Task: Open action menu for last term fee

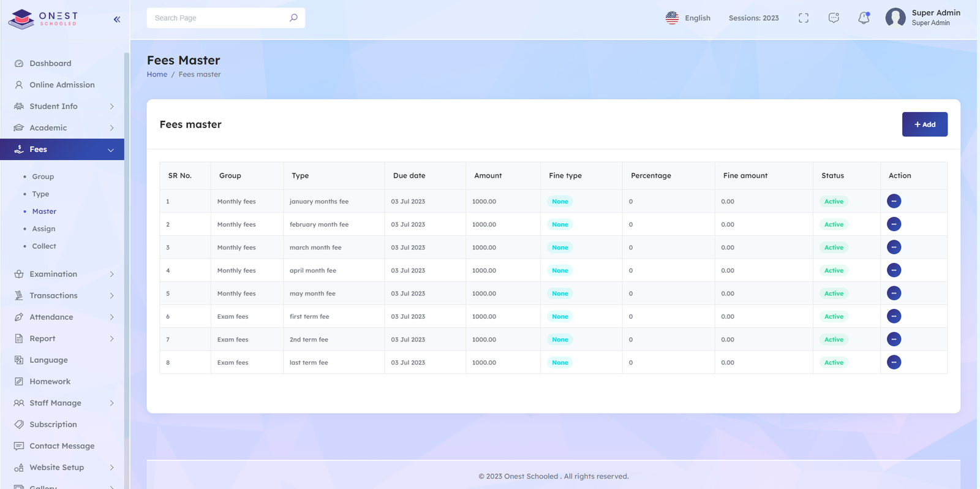Action: tap(894, 362)
